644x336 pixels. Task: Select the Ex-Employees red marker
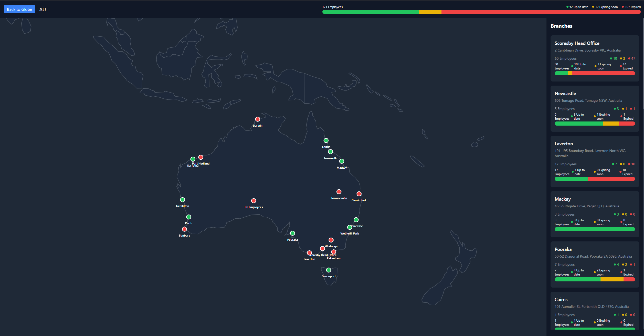pos(254,201)
